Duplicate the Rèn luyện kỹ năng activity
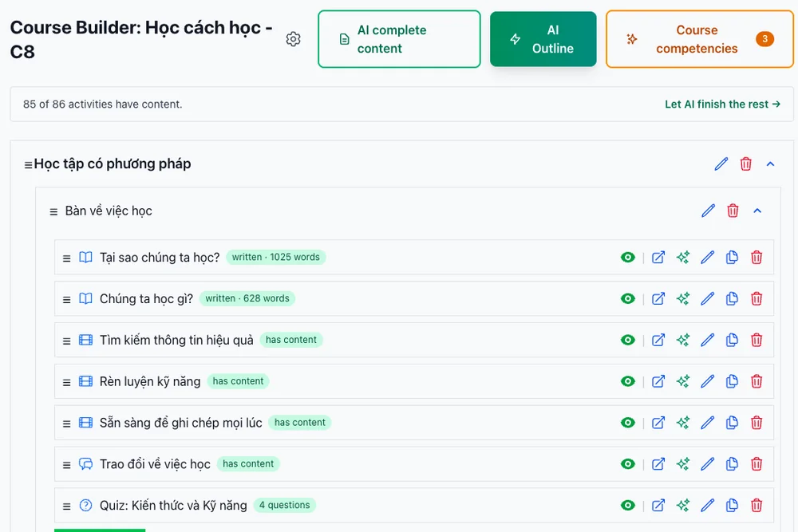The width and height of the screenshot is (798, 532). coord(732,381)
